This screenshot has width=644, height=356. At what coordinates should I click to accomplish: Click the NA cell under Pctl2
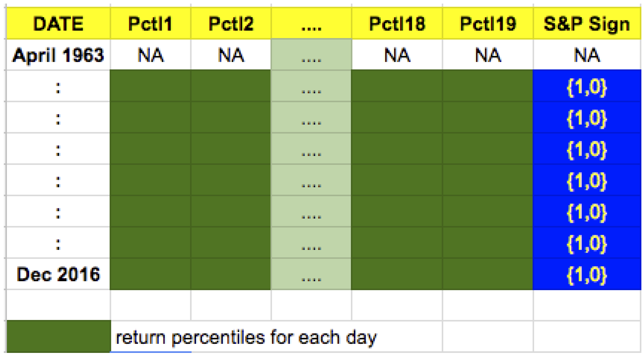[231, 55]
